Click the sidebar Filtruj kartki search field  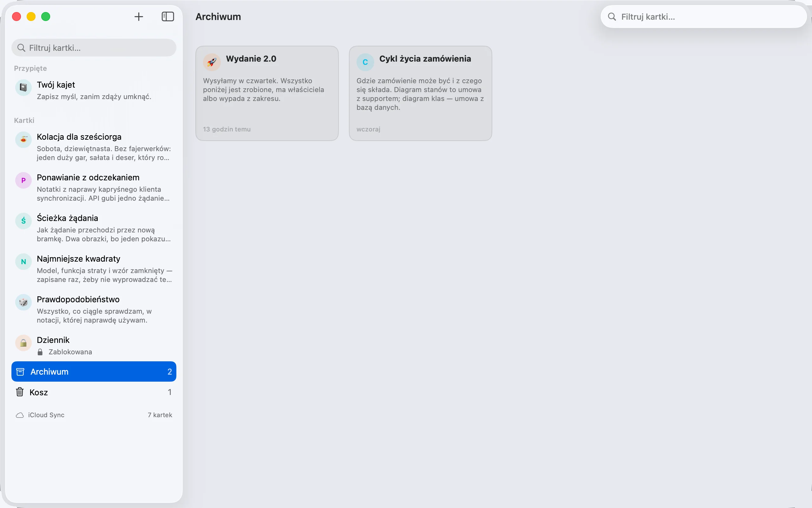(94, 48)
